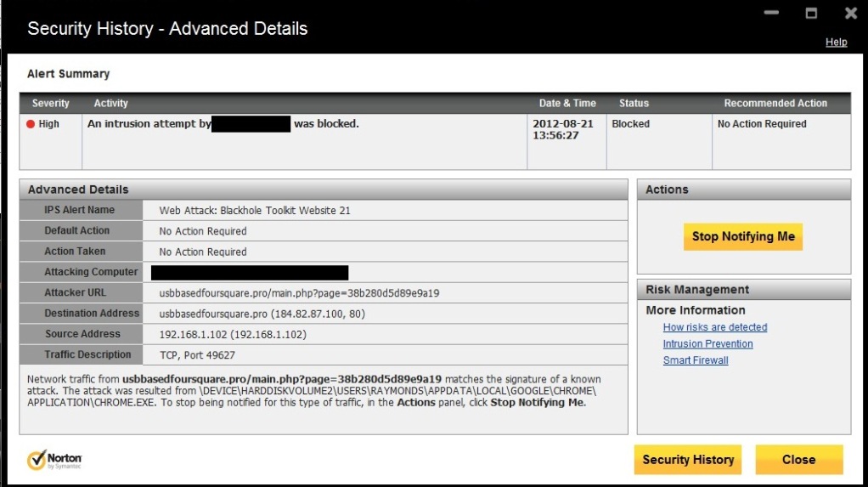The image size is (868, 487).
Task: Click the Security History - Advanced Details title
Action: click(167, 28)
